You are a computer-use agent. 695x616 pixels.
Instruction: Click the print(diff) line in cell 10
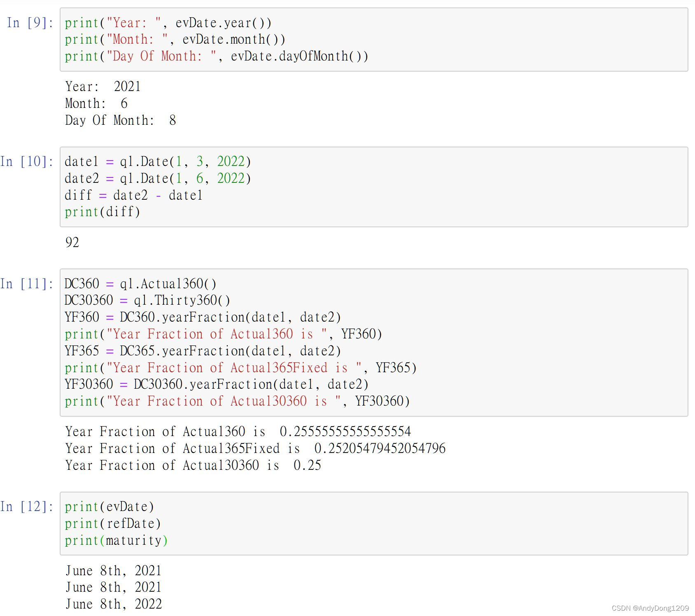coord(102,212)
